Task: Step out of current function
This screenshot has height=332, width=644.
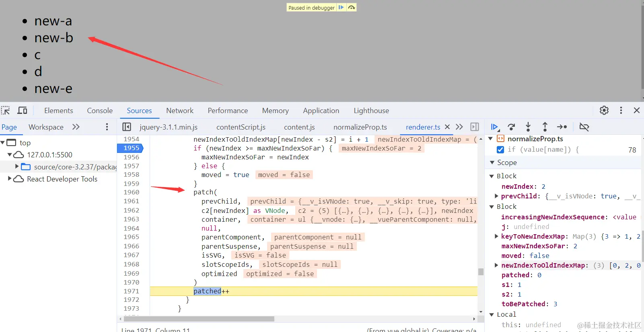Action: [x=545, y=127]
